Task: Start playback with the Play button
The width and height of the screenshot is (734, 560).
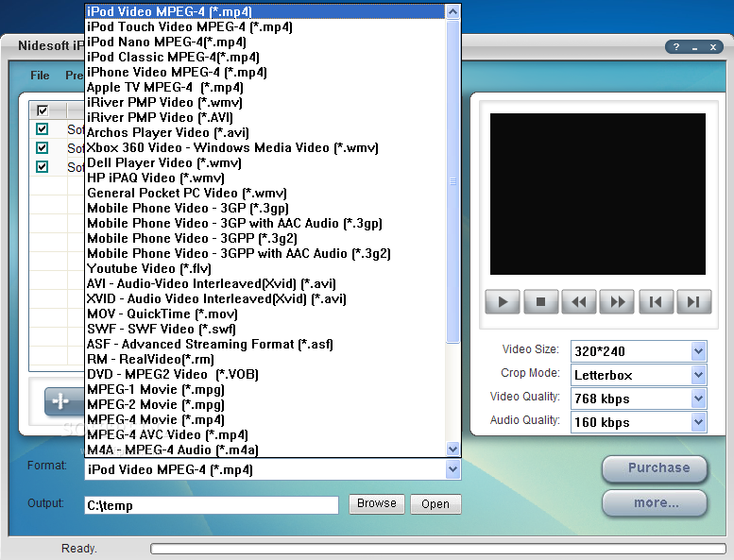Action: tap(503, 302)
